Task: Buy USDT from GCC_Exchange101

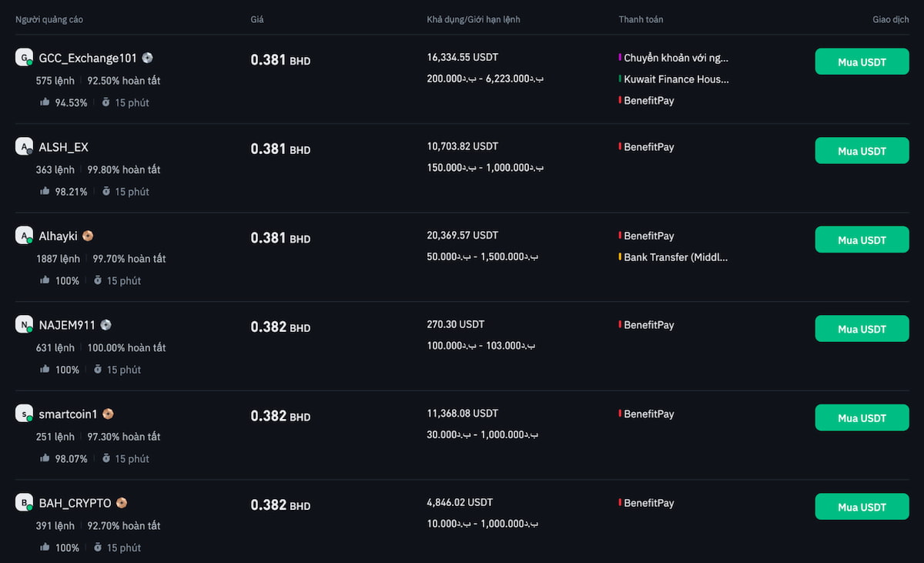Action: click(862, 62)
